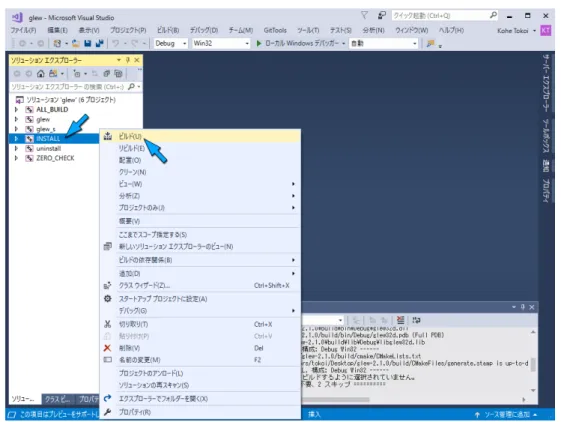Click the notification filter funnel icon
Image resolution: width=561 pixels, height=422 pixels.
(x=364, y=15)
